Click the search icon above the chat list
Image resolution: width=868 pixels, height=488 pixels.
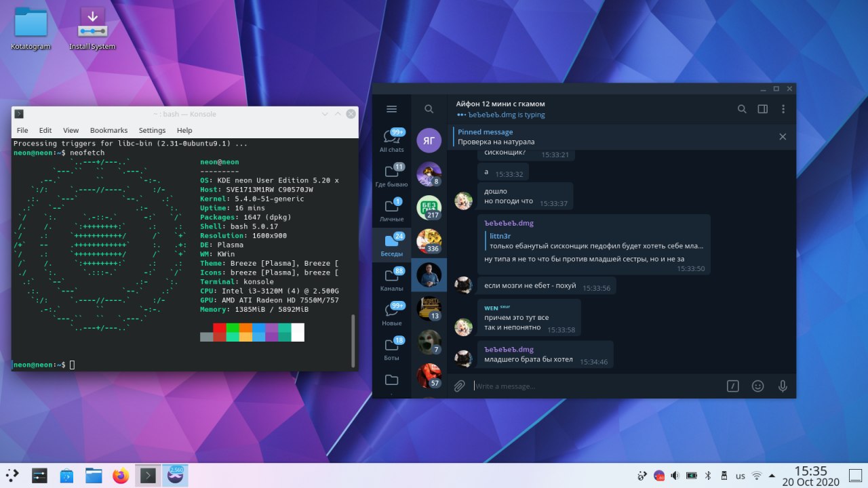click(x=429, y=109)
